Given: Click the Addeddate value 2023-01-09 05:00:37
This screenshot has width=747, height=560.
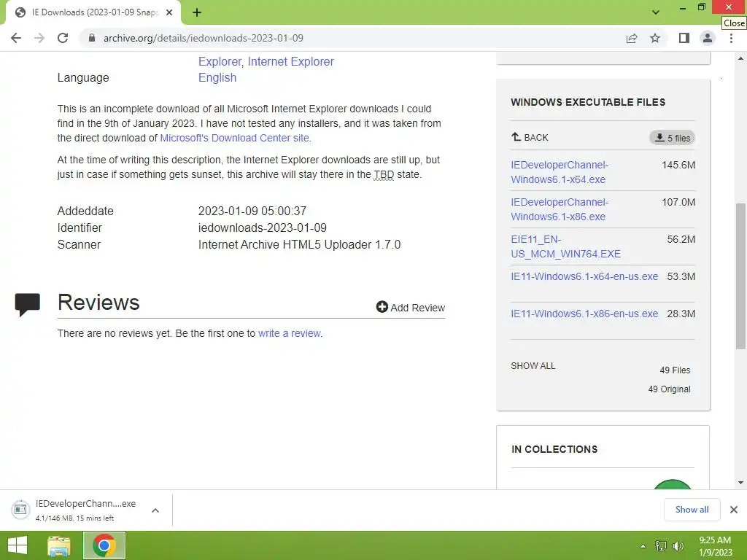Looking at the screenshot, I should pos(252,211).
